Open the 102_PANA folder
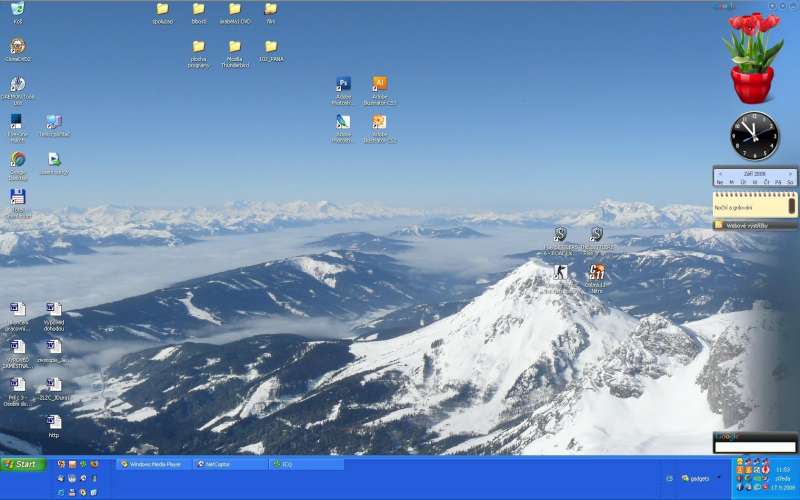800x500 pixels. [x=270, y=47]
